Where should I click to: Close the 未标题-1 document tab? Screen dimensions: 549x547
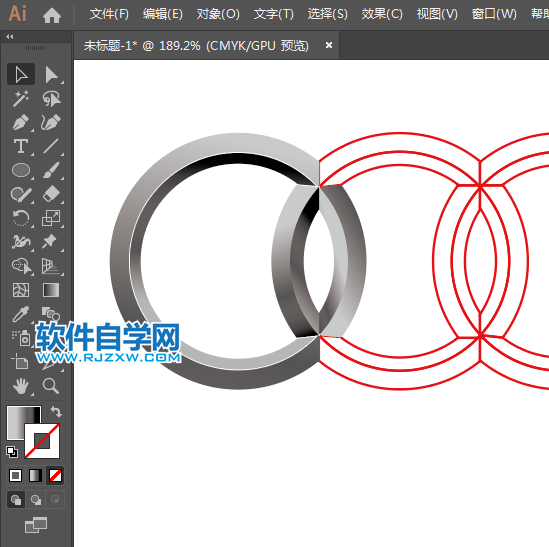328,45
